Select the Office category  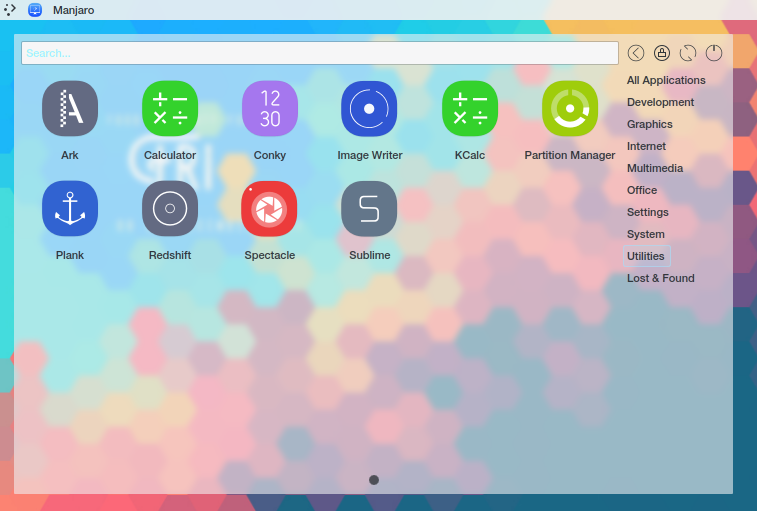tap(642, 190)
